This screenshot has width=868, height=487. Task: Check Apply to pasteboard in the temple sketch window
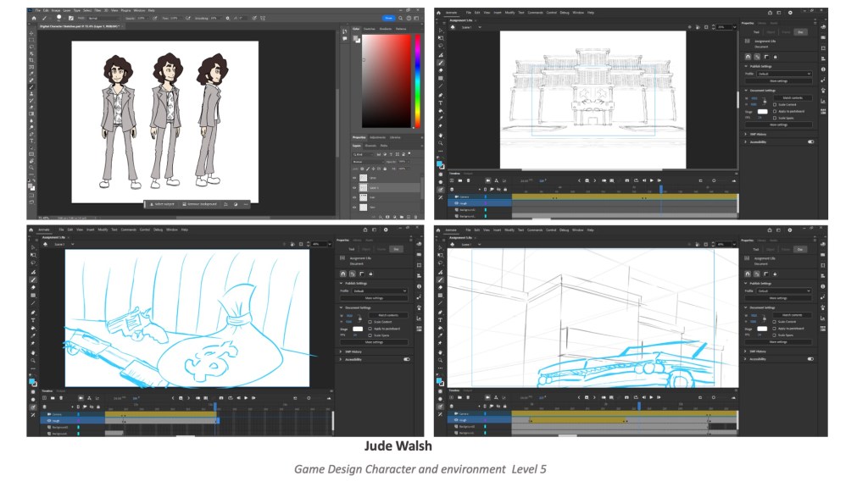click(774, 111)
